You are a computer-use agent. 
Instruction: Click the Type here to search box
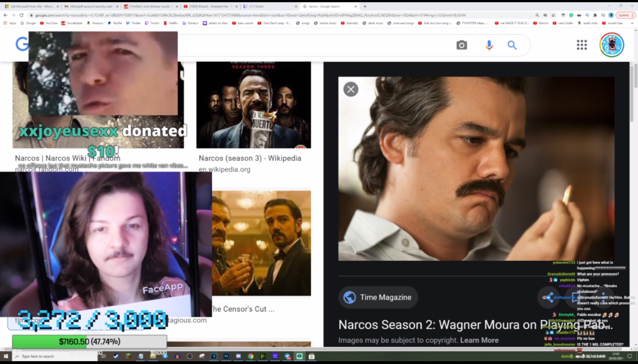click(55, 356)
